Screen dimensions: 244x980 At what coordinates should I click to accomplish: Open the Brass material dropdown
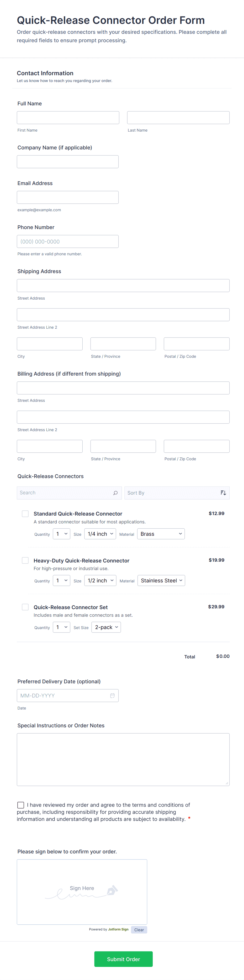[x=161, y=534]
